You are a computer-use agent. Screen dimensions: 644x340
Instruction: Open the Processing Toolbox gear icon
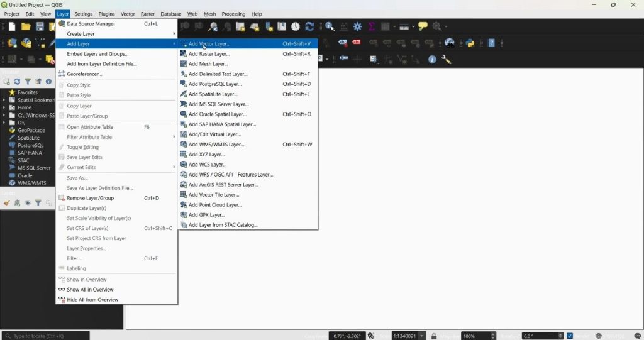click(x=358, y=26)
